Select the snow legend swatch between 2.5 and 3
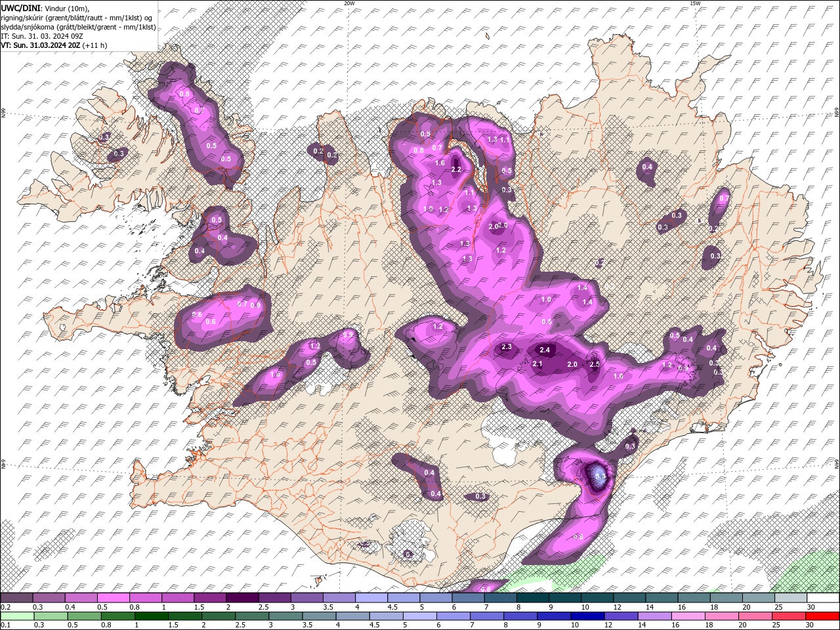Image resolution: width=840 pixels, height=630 pixels. point(274,597)
